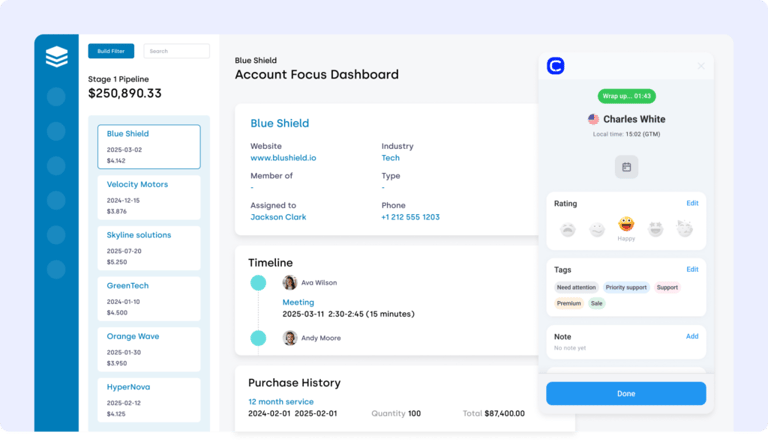Select the Velocity Motors pipeline card
This screenshot has width=768, height=441.
point(149,197)
